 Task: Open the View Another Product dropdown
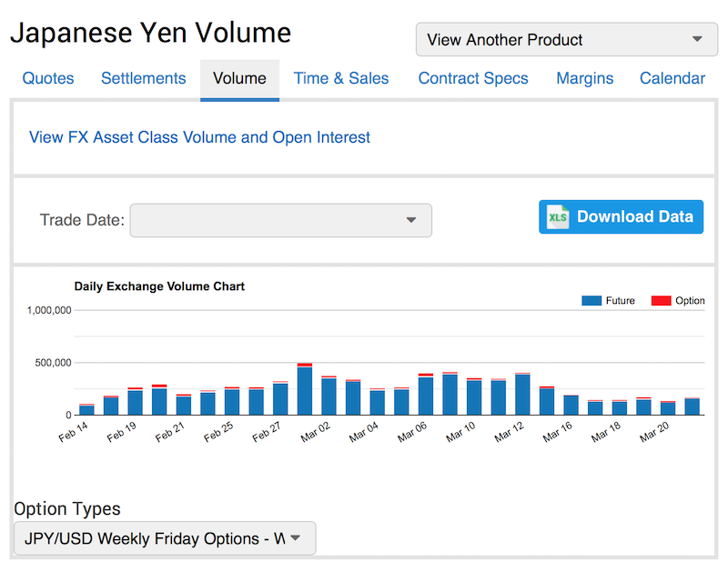[565, 40]
